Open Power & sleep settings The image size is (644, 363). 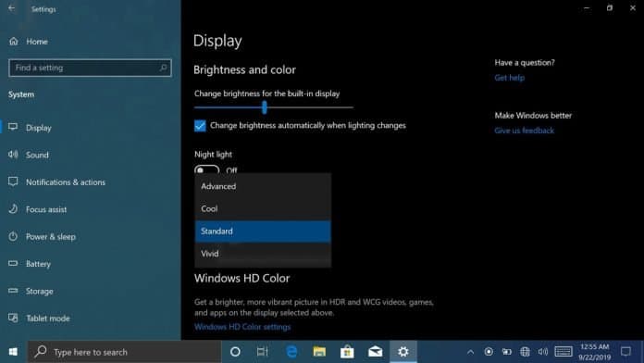(51, 237)
